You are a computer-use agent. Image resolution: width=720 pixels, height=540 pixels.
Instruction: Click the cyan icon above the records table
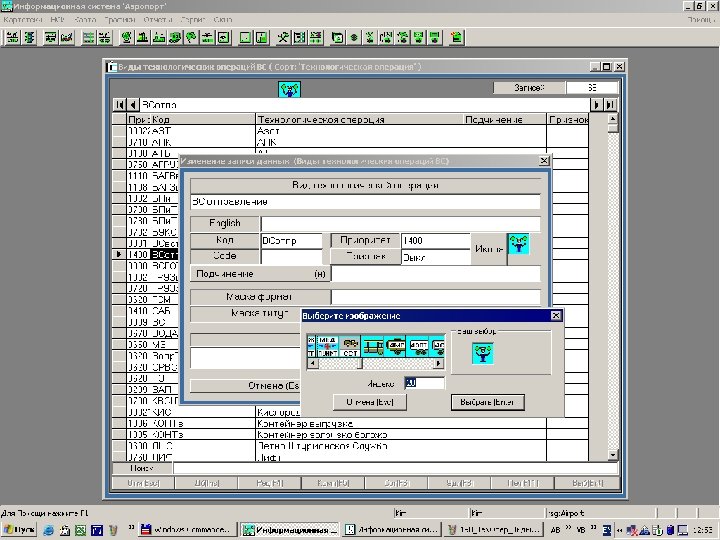(x=289, y=89)
